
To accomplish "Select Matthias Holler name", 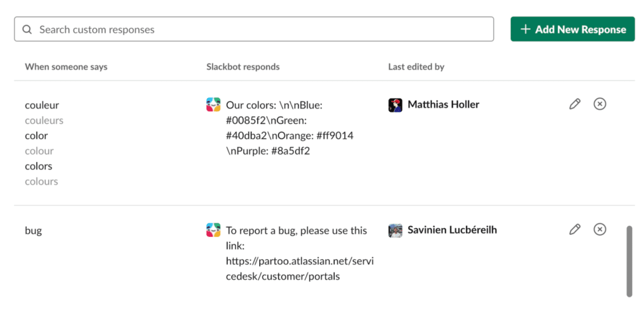I will pyautogui.click(x=443, y=104).
